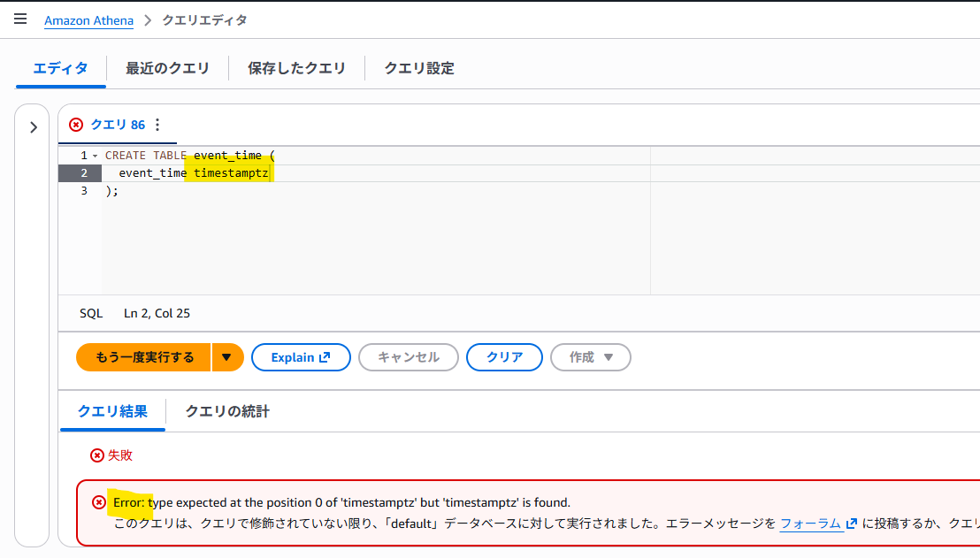The width and height of the screenshot is (980, 558).
Task: Open the three-dot menu for クエリ 86
Action: pos(157,125)
